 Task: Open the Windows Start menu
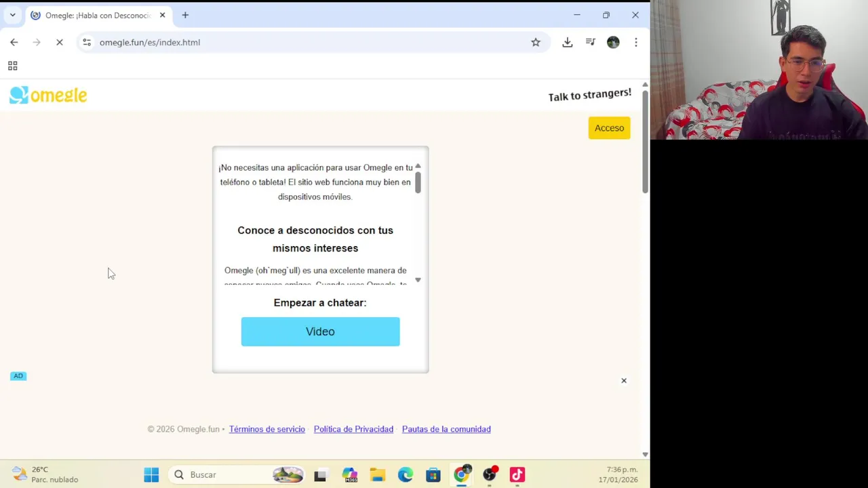[151, 474]
